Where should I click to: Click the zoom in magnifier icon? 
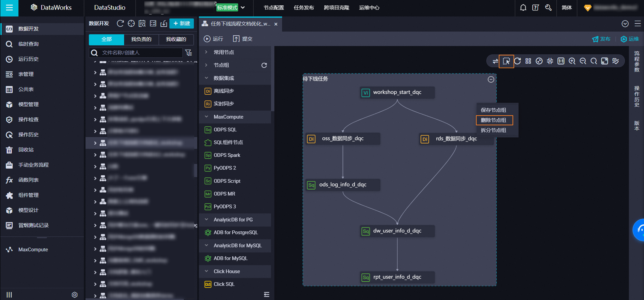pyautogui.click(x=572, y=61)
